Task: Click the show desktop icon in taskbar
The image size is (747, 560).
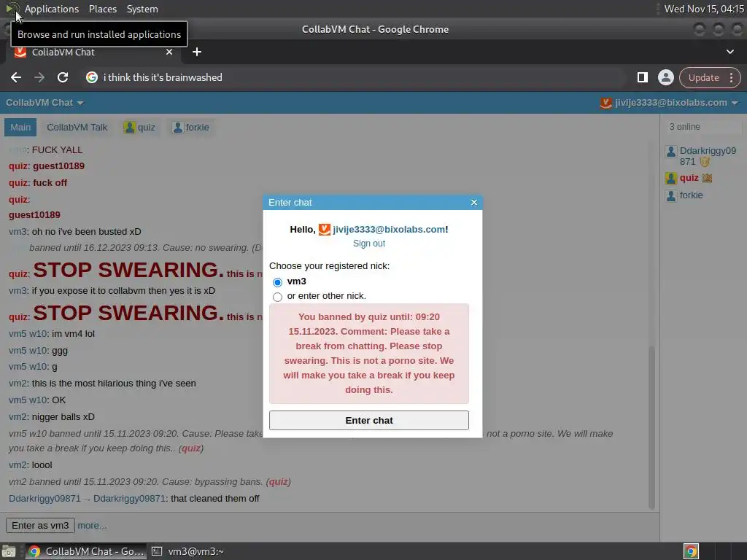Action: (x=9, y=551)
